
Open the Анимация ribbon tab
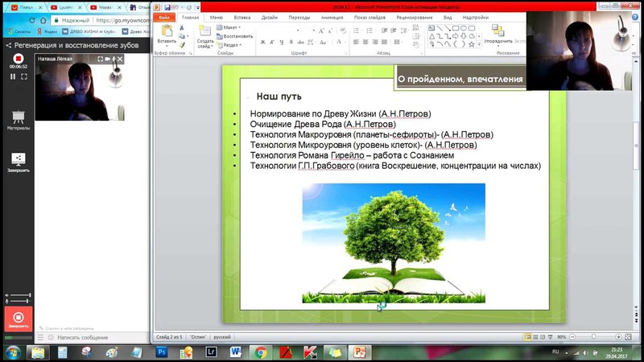(331, 16)
